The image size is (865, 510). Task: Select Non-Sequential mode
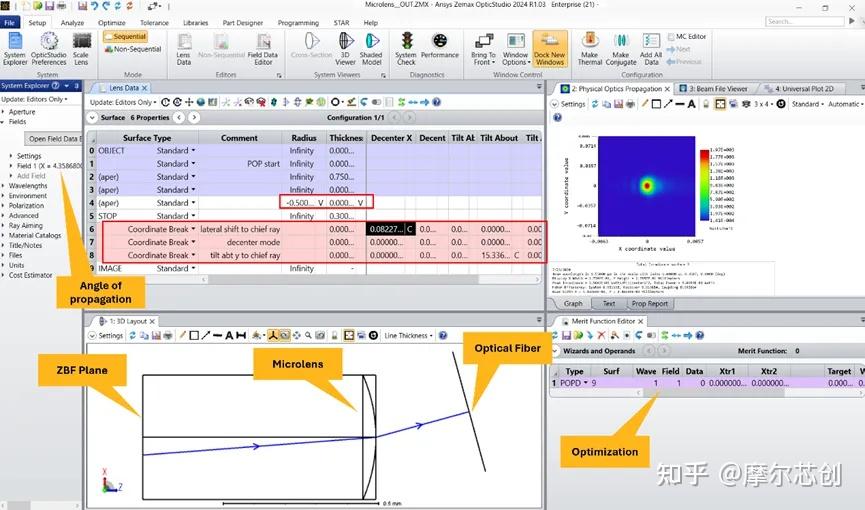[132, 49]
